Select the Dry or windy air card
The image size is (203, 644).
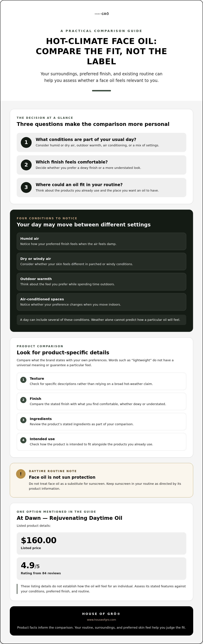coord(101,261)
